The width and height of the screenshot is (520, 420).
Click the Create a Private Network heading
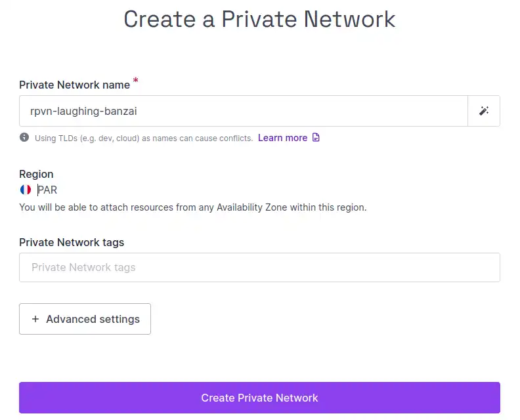[x=259, y=19]
